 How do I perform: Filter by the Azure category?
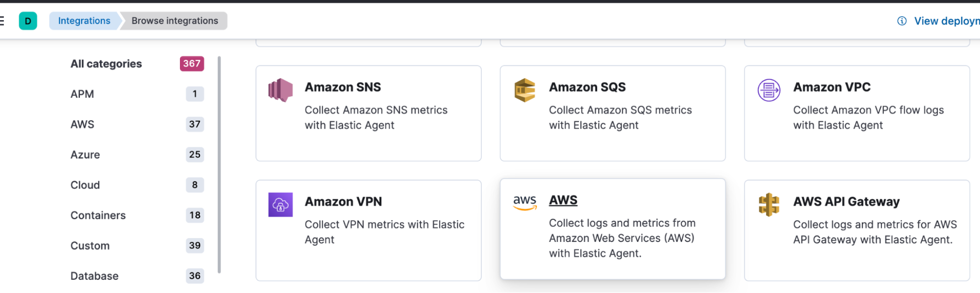pyautogui.click(x=85, y=155)
